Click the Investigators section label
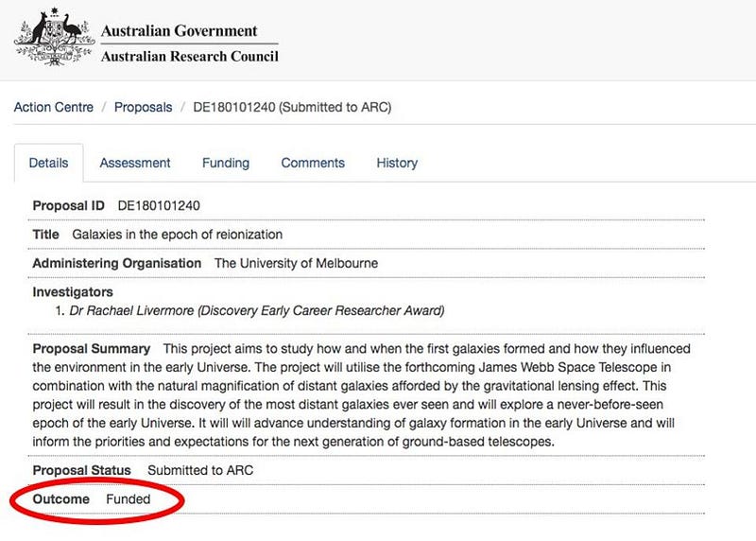 click(x=73, y=292)
